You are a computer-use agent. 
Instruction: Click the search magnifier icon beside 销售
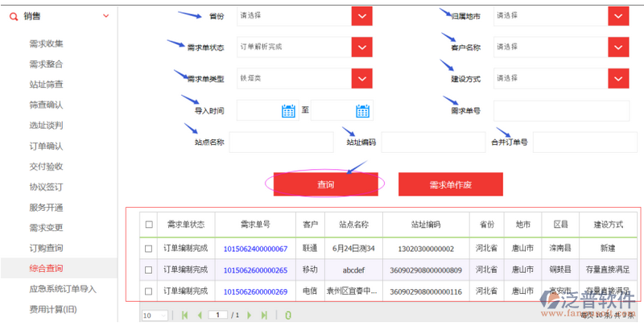click(x=13, y=16)
